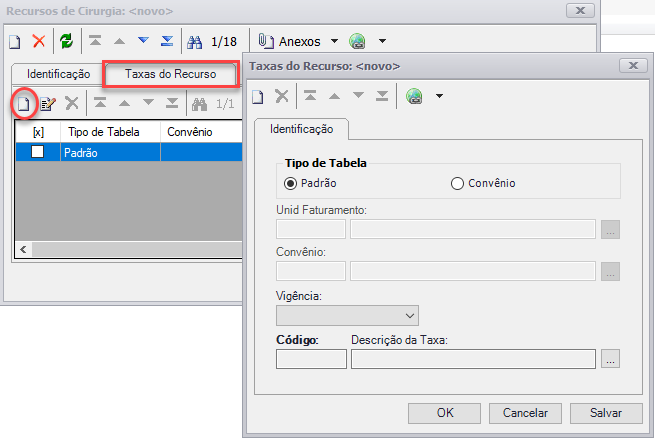Go to next record in Taxas do Recurso dialog
Image resolution: width=655 pixels, height=440 pixels.
tap(358, 95)
